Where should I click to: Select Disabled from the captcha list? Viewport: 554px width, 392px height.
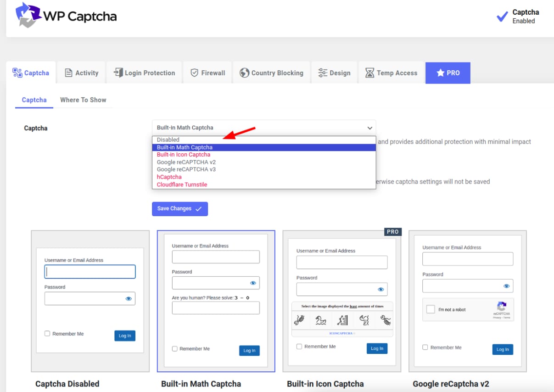168,140
